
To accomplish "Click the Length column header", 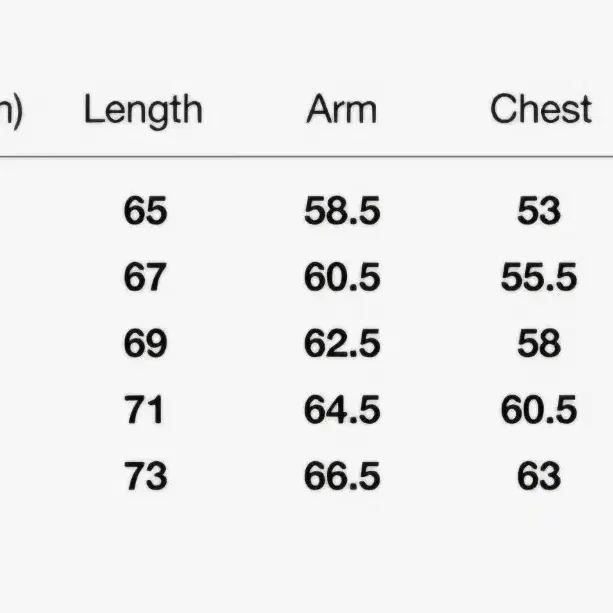I will click(x=143, y=111).
